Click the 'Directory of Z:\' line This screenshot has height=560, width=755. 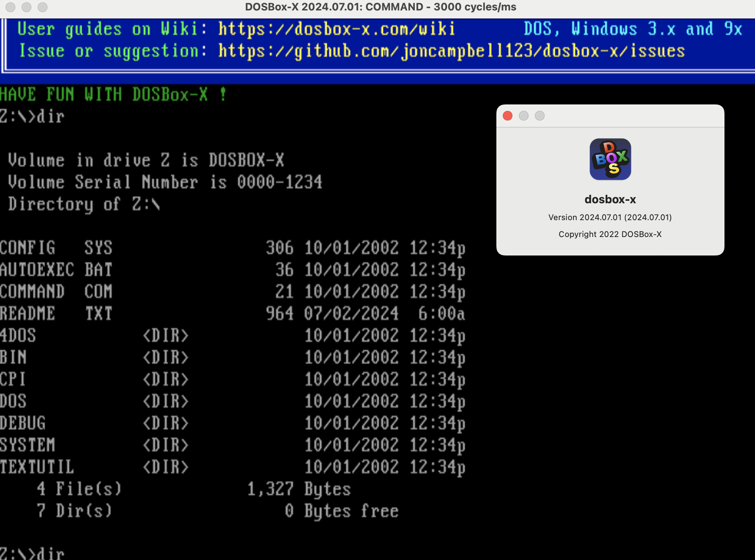(84, 204)
